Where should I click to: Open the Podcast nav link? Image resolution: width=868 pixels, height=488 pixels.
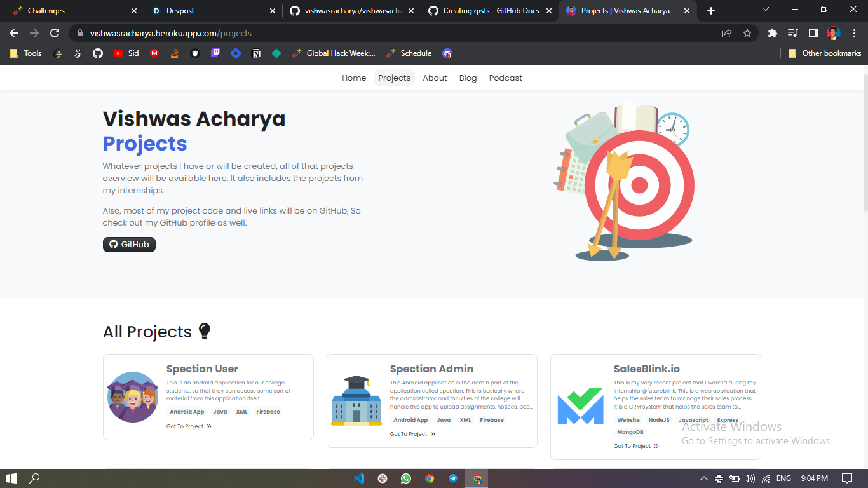pyautogui.click(x=506, y=78)
